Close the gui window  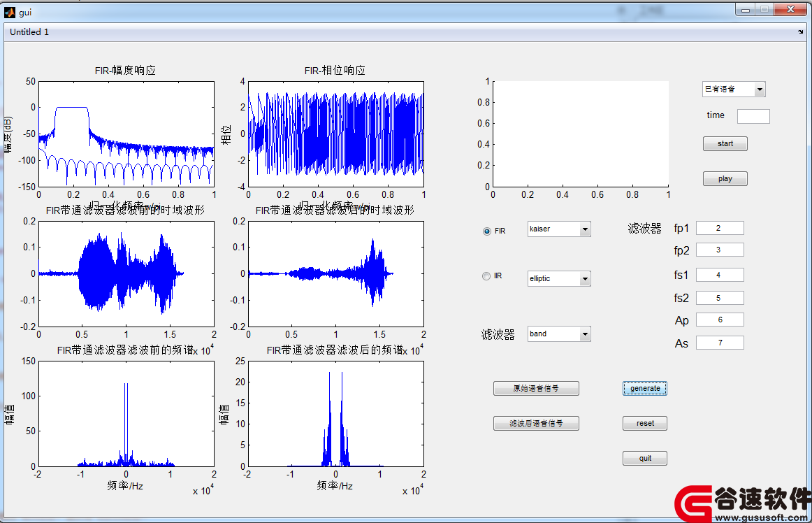[791, 9]
